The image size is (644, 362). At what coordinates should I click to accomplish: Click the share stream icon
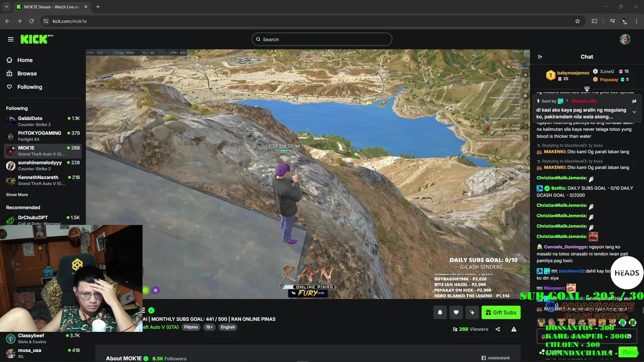click(x=498, y=329)
